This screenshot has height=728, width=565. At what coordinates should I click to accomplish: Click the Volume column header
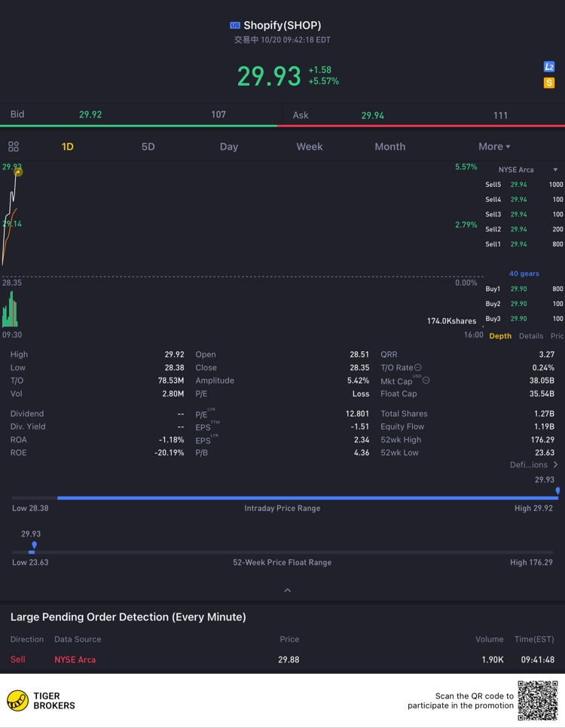tap(490, 639)
